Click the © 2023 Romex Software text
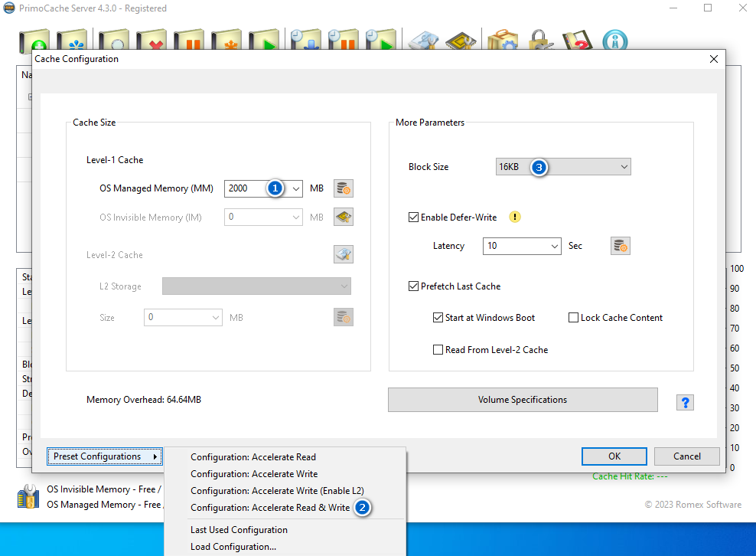 click(693, 505)
